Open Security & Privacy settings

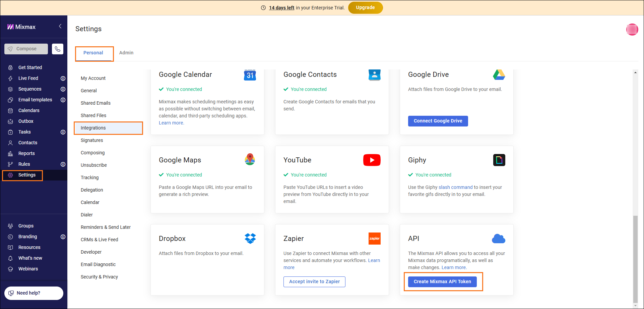point(100,277)
